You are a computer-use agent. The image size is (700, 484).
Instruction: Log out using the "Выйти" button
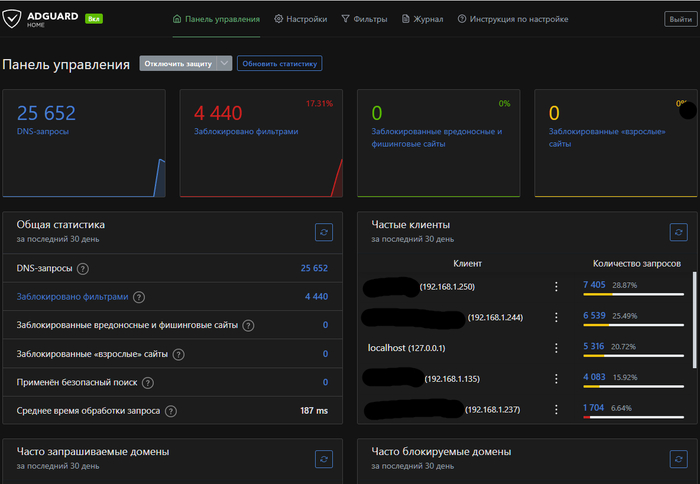pos(678,19)
